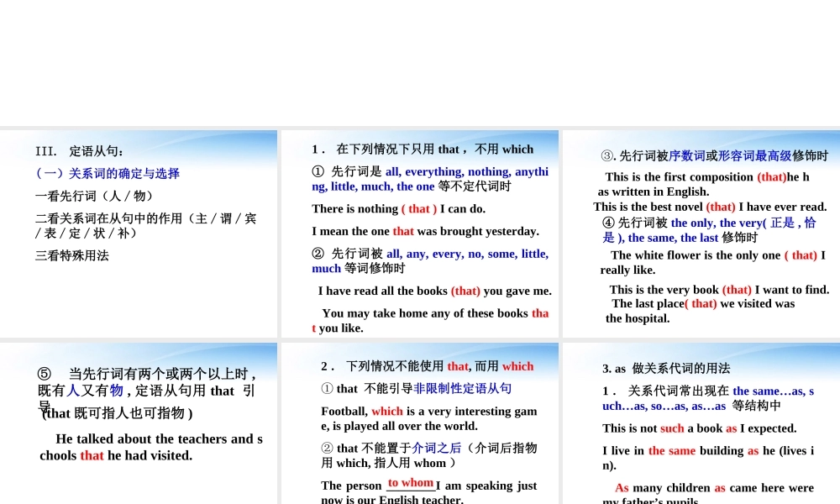840x504 pixels.
Task: Click the line starting '1． 关系代词常出现在 the same…as'
Action: (x=708, y=398)
